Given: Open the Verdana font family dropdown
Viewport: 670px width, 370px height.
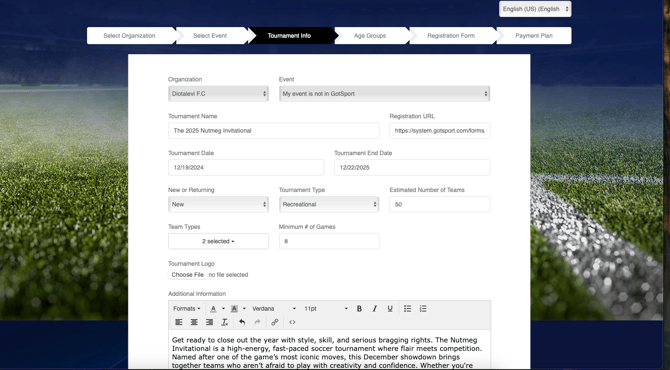Looking at the screenshot, I should click(274, 308).
